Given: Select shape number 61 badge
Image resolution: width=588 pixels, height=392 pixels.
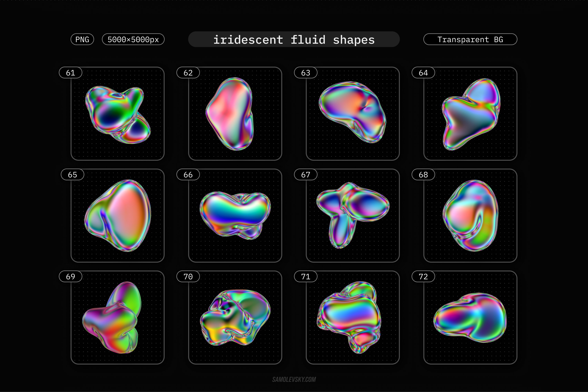Looking at the screenshot, I should tap(71, 73).
